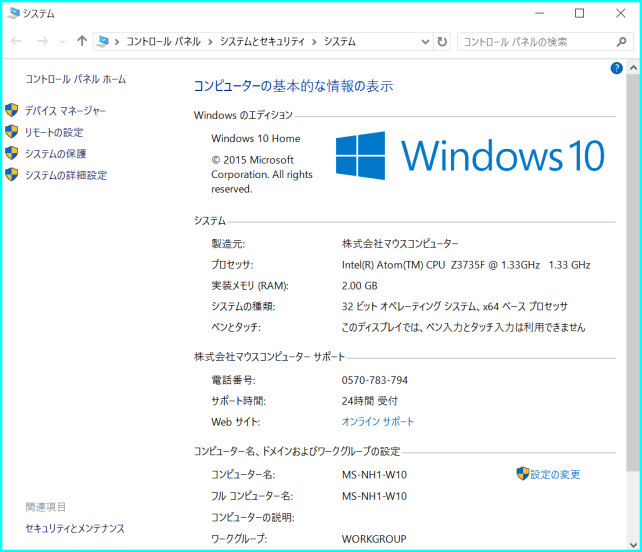Open セキュリティとメンテナンス link
642x552 pixels.
point(75,529)
